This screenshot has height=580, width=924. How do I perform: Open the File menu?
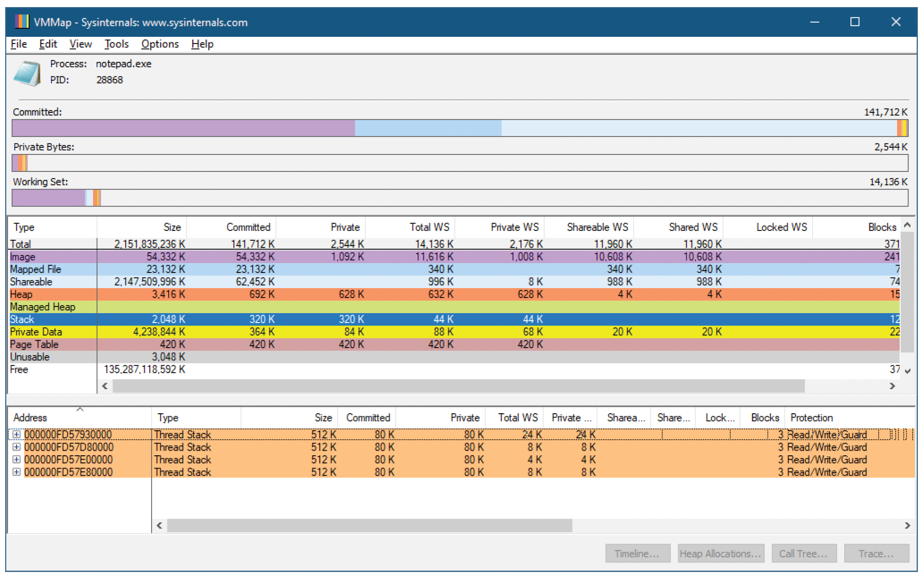pyautogui.click(x=18, y=44)
